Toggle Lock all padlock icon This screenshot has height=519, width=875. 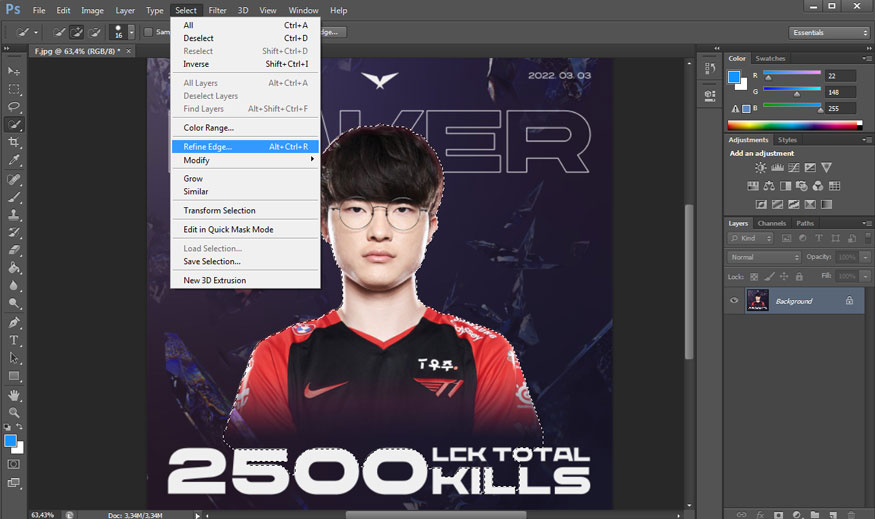click(799, 276)
